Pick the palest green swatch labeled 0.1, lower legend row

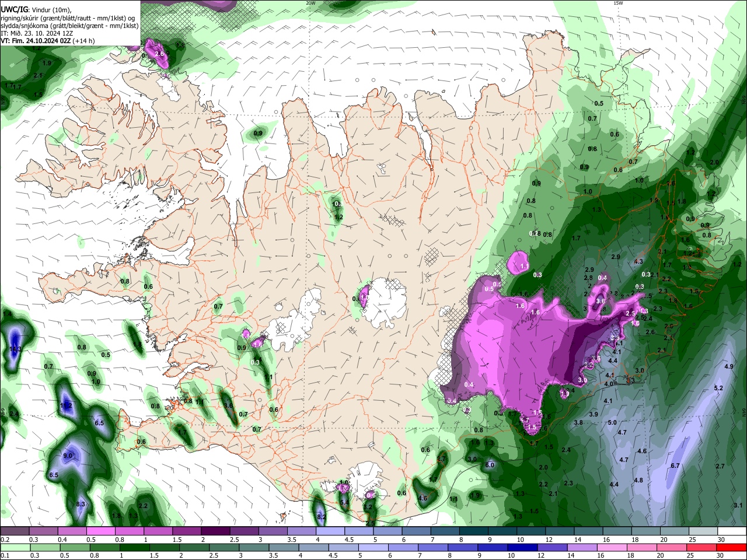coord(15,548)
